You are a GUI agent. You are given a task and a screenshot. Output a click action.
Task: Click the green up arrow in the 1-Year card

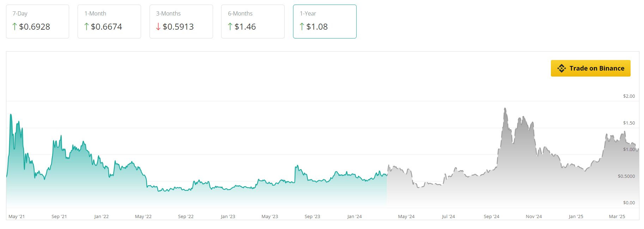(302, 26)
